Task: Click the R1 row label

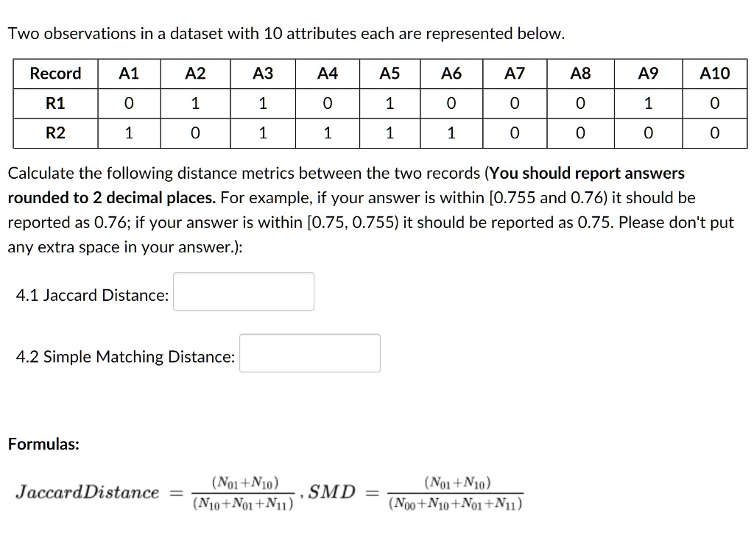Action: tap(54, 103)
